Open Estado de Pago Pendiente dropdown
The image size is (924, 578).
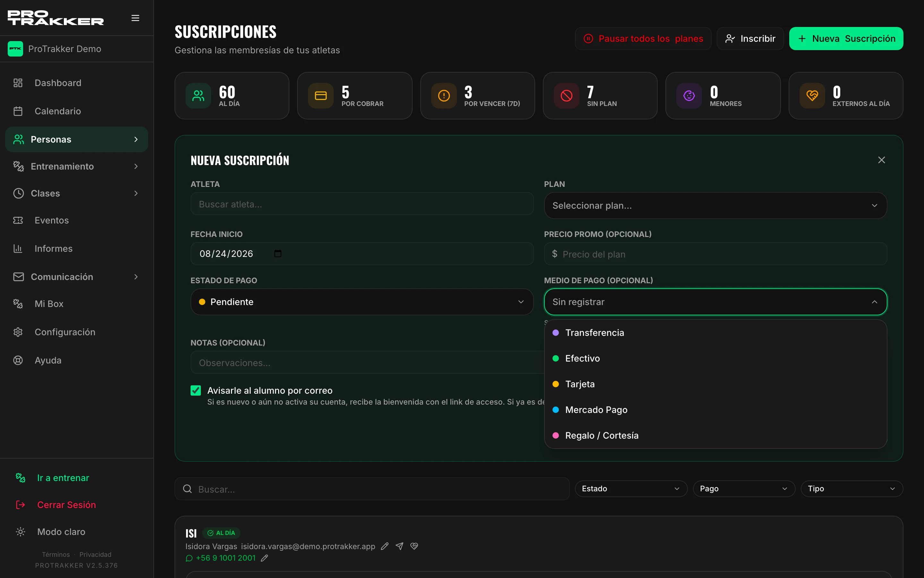click(x=362, y=302)
